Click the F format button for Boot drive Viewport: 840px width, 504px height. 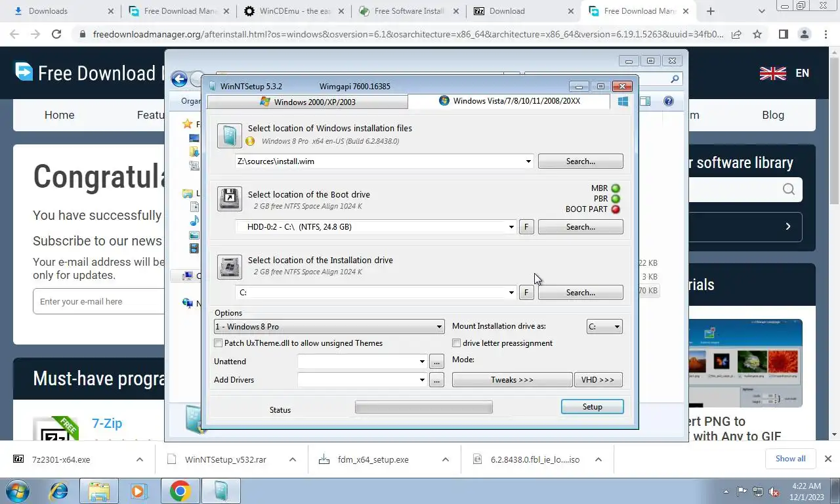[x=526, y=227]
